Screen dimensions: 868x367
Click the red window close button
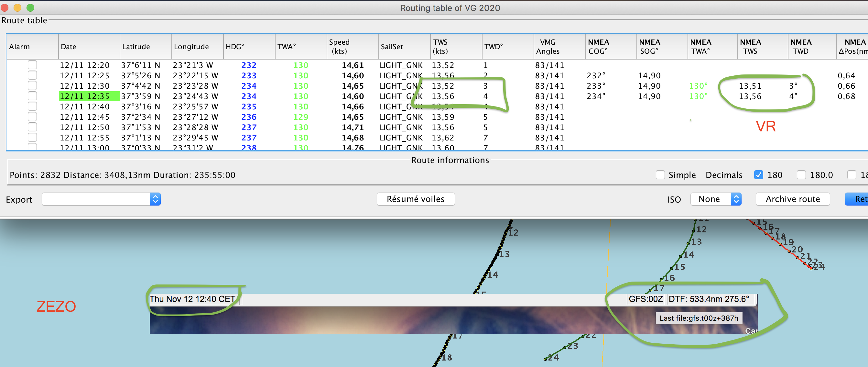pyautogui.click(x=5, y=7)
